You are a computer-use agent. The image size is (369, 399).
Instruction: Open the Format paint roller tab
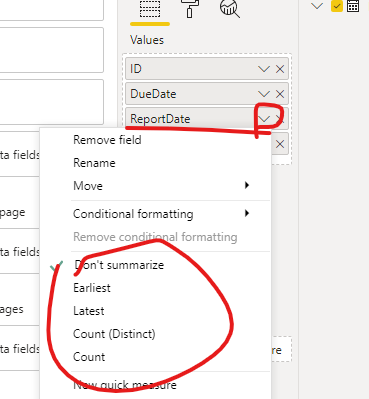pyautogui.click(x=190, y=8)
